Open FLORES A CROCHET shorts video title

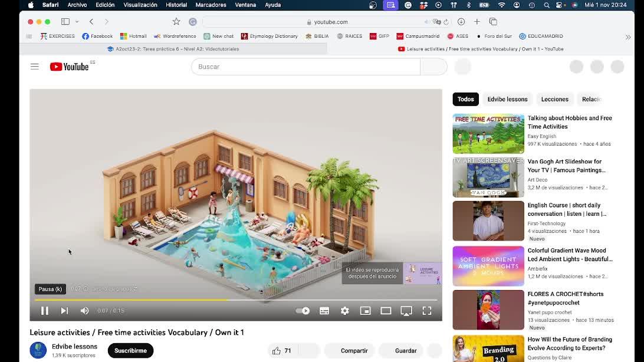pos(566,298)
